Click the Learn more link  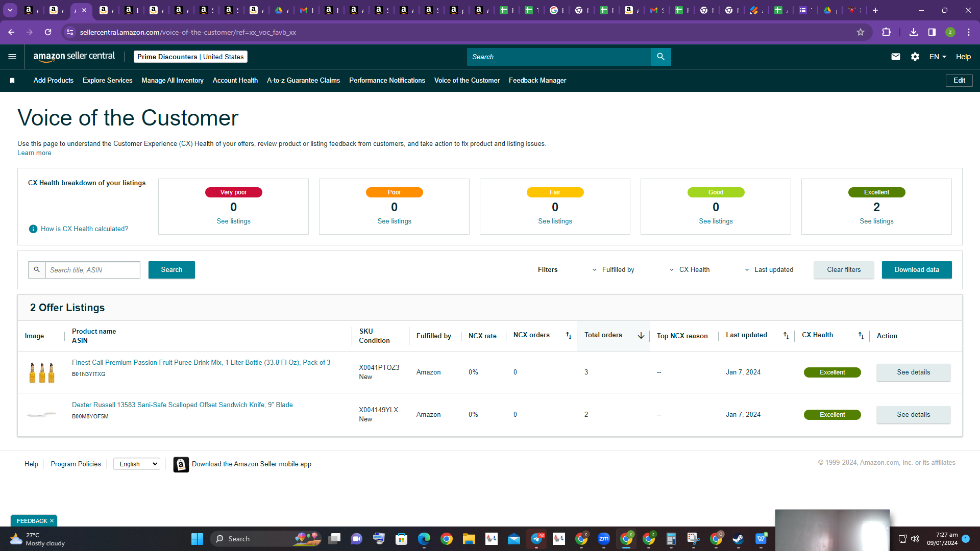(x=34, y=153)
